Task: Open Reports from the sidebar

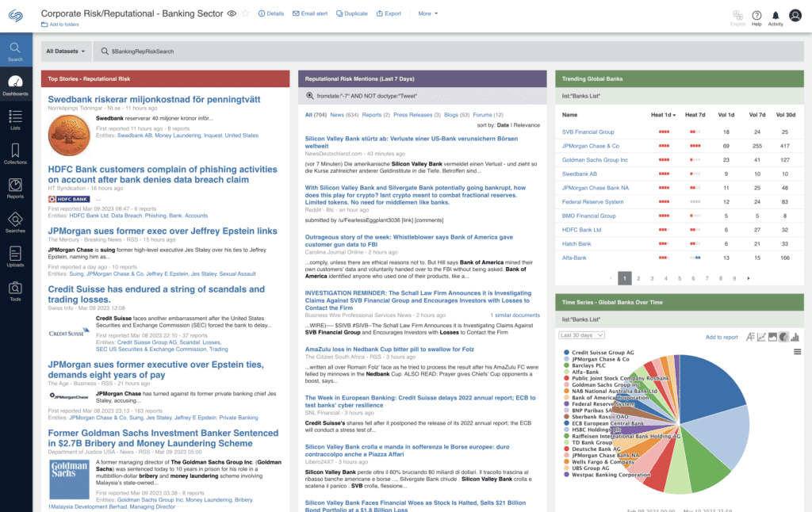Action: point(16,188)
